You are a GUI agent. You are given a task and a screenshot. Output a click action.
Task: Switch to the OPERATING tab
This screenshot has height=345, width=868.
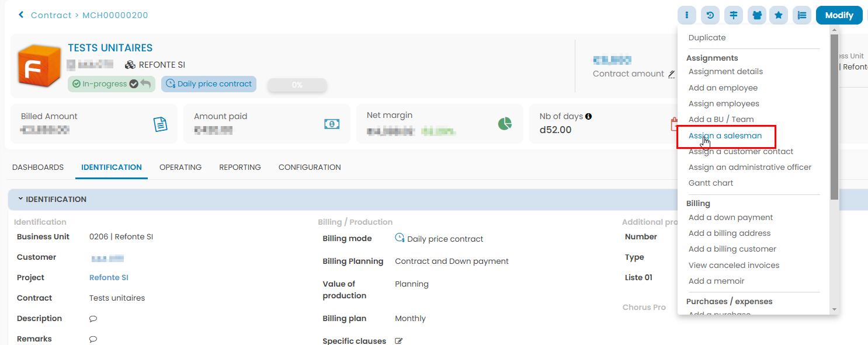click(180, 167)
